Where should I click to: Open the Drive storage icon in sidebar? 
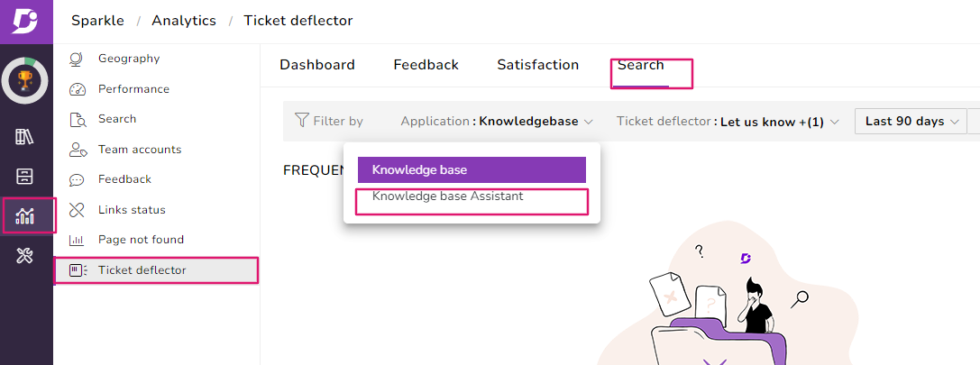25,177
